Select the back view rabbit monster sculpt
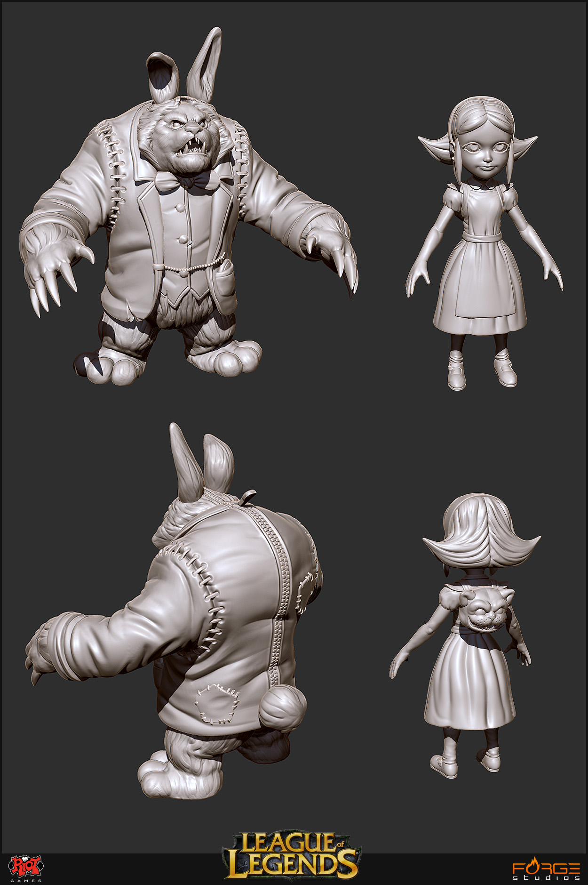The width and height of the screenshot is (588, 885). (x=174, y=611)
